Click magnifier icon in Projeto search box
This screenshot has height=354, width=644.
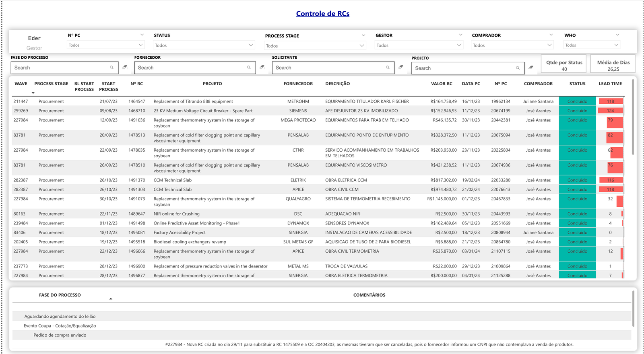[518, 68]
